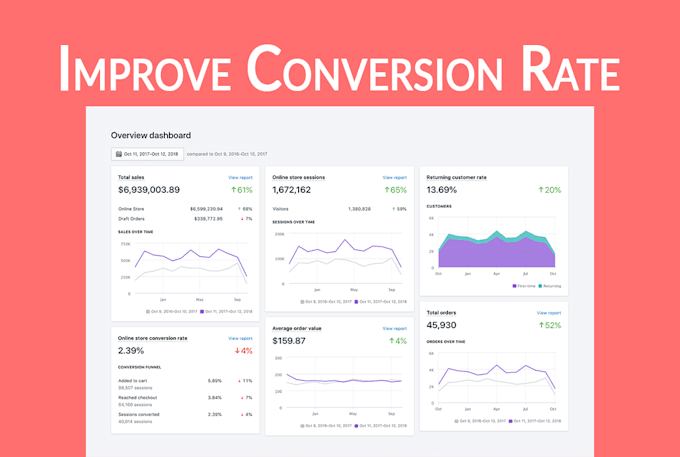Click the green up arrow beside 61% total sales
The height and width of the screenshot is (457, 680).
click(233, 190)
